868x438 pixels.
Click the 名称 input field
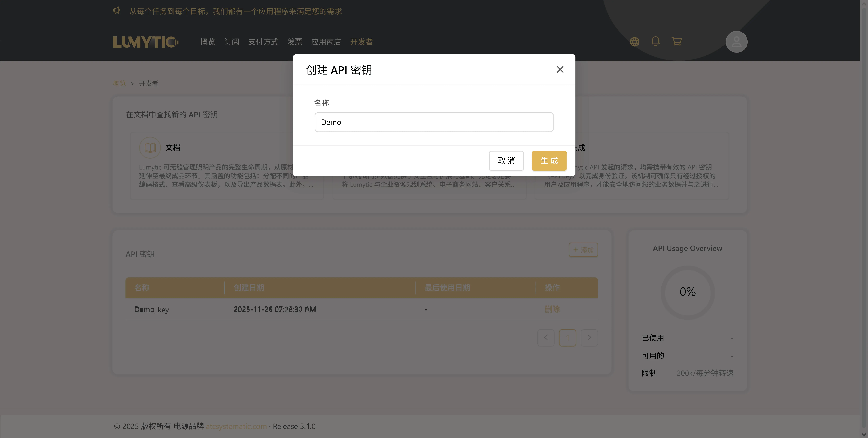[x=434, y=122]
